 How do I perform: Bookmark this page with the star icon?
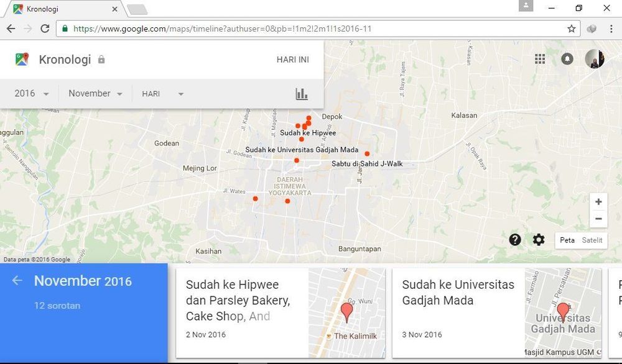[571, 29]
